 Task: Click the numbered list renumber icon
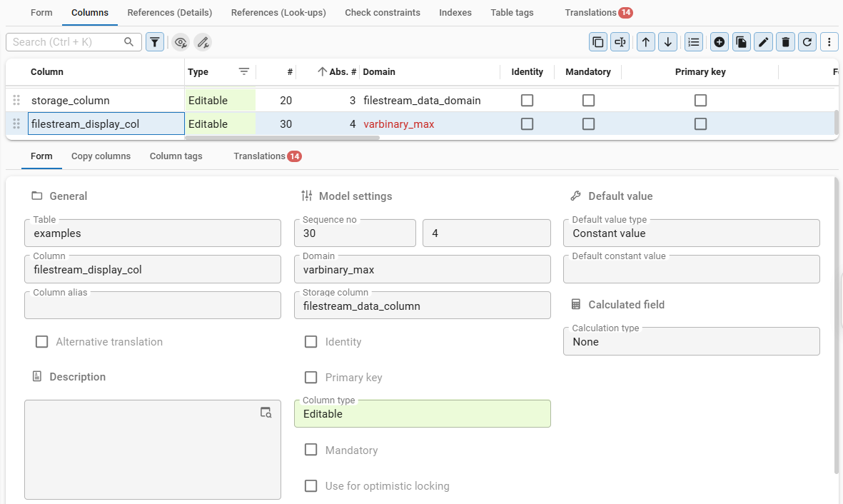tap(694, 42)
